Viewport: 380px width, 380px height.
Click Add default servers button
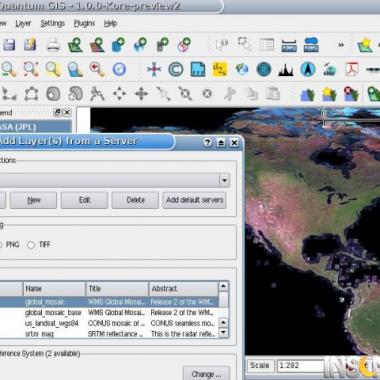[x=194, y=200]
